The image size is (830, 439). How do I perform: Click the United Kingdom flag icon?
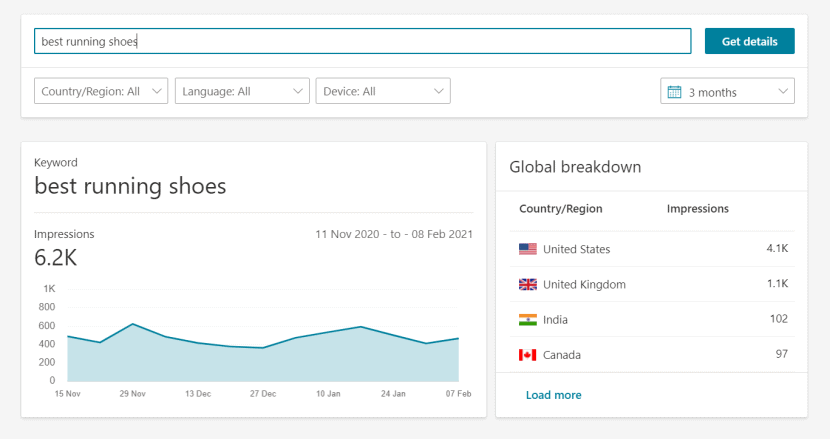(528, 284)
